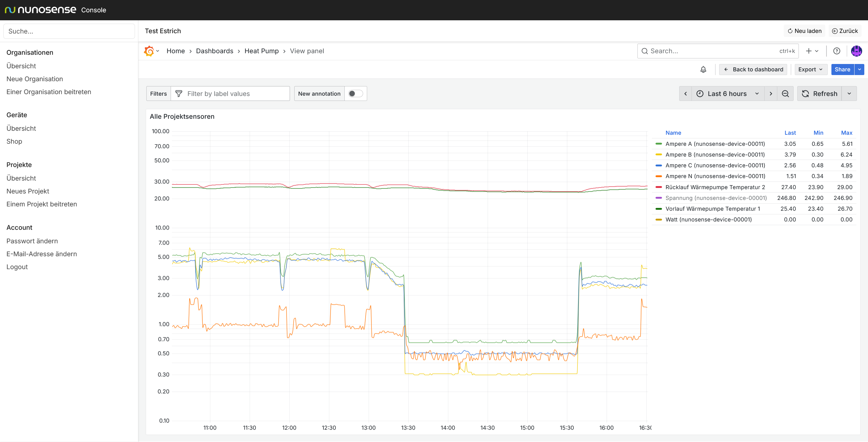
Task: Click the user avatar icon
Action: point(856,51)
